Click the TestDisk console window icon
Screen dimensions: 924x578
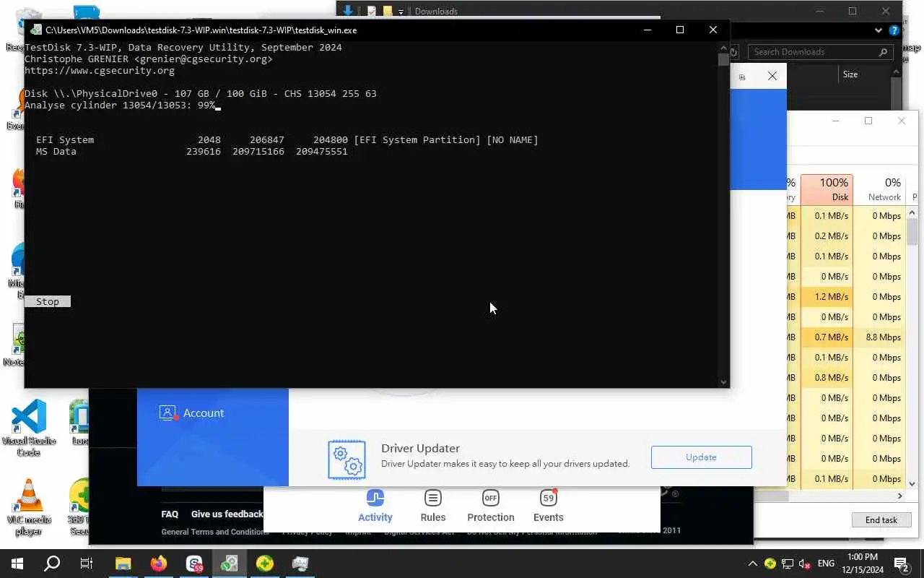pos(35,30)
